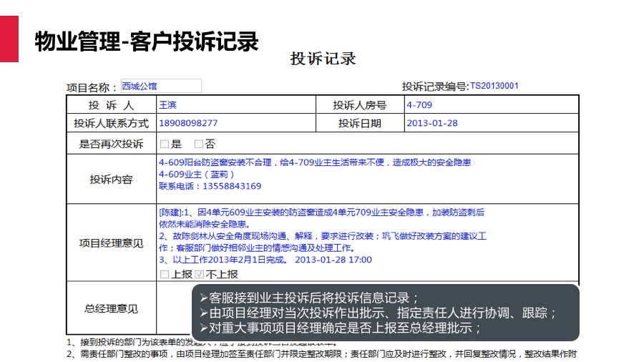Click the record number TS20130001
This screenshot has width=644, height=362.
[494, 87]
